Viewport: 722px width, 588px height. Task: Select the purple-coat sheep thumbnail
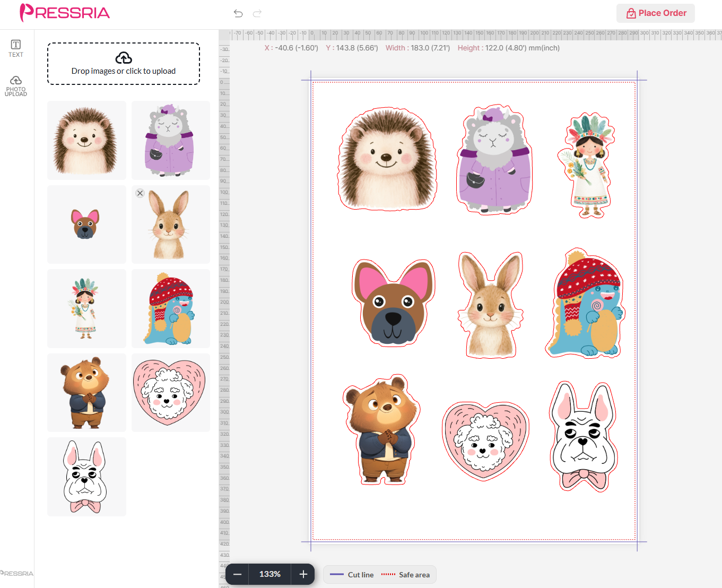click(x=171, y=140)
